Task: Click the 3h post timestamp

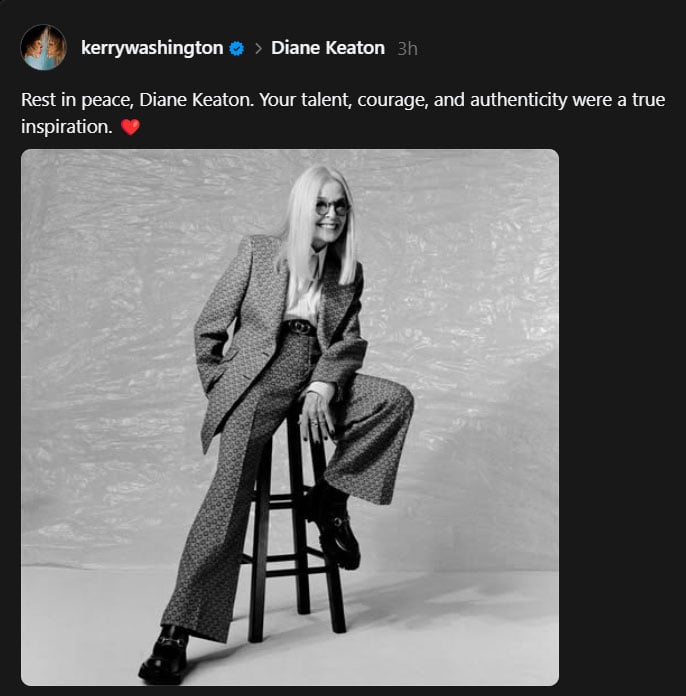Action: [x=407, y=48]
